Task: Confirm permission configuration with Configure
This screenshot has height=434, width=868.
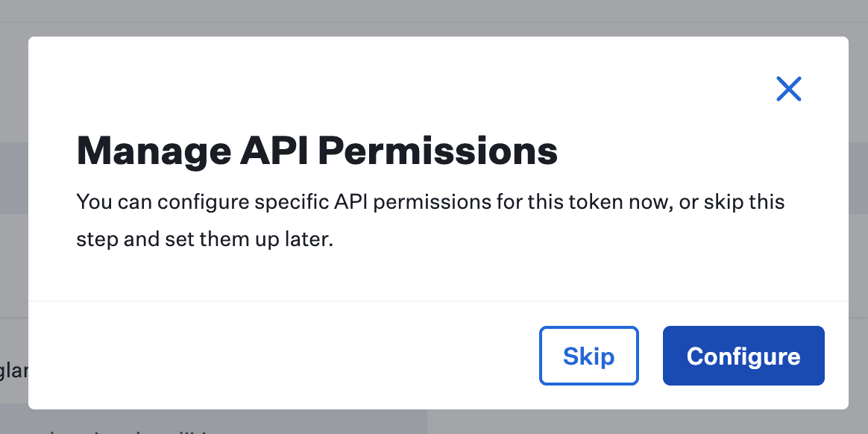Action: coord(743,356)
